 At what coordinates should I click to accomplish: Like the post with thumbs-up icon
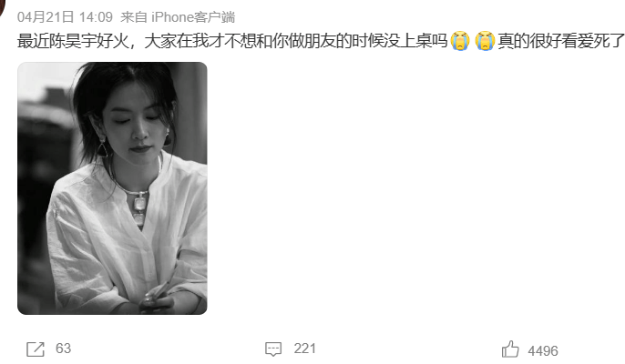pyautogui.click(x=510, y=349)
